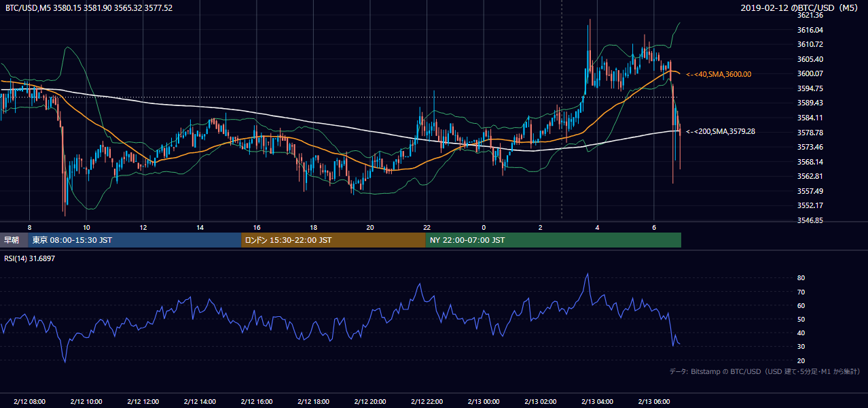Viewport: 868px width, 408px height.
Task: Click price axis label 3546.85
Action: coord(810,220)
